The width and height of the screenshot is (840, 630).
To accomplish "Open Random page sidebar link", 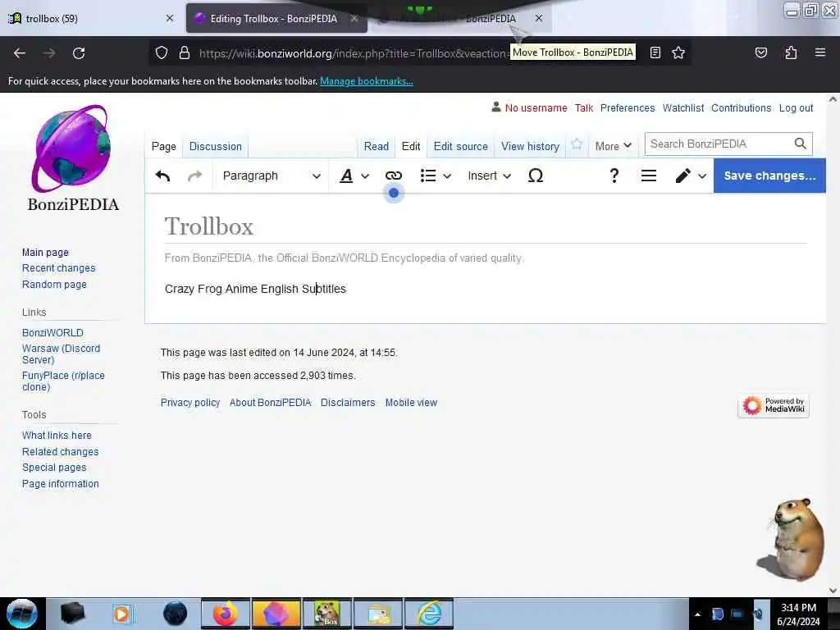I will 54,285.
